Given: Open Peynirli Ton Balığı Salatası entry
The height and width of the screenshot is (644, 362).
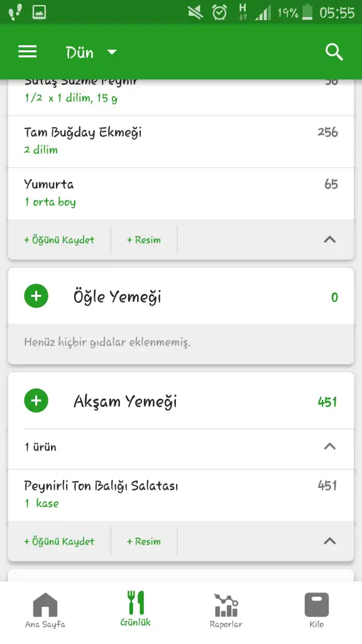Looking at the screenshot, I should click(x=181, y=496).
